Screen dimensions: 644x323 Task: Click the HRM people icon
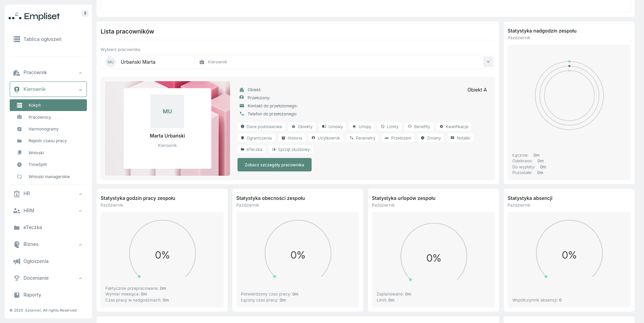(x=17, y=211)
